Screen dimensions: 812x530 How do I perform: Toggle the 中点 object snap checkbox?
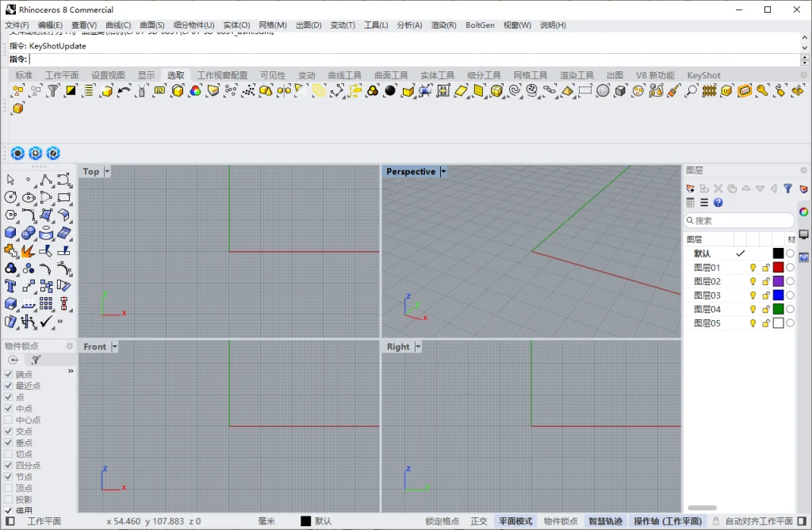(8, 408)
